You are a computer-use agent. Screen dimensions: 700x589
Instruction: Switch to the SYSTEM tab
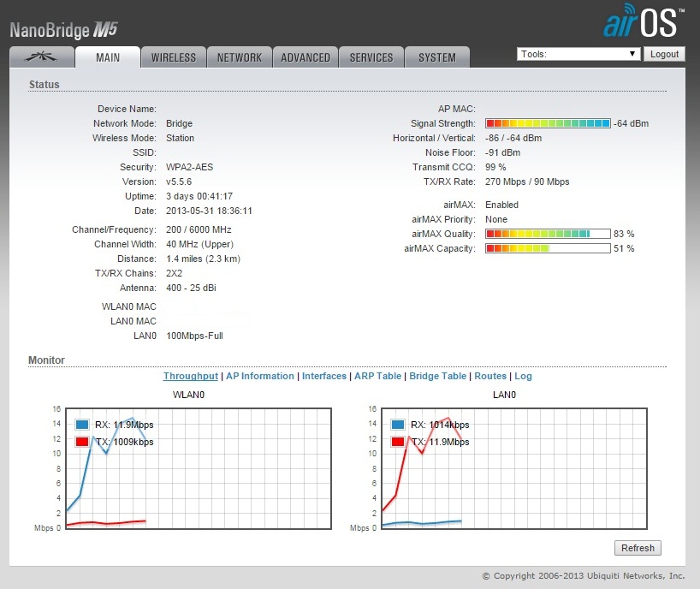tap(437, 57)
